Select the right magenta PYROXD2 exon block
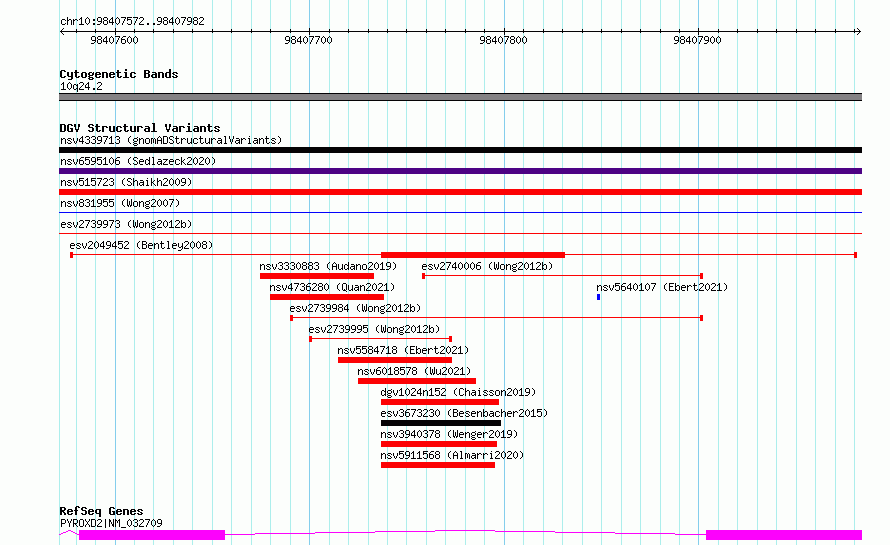Viewport: 890px width, 545px height. click(x=784, y=535)
